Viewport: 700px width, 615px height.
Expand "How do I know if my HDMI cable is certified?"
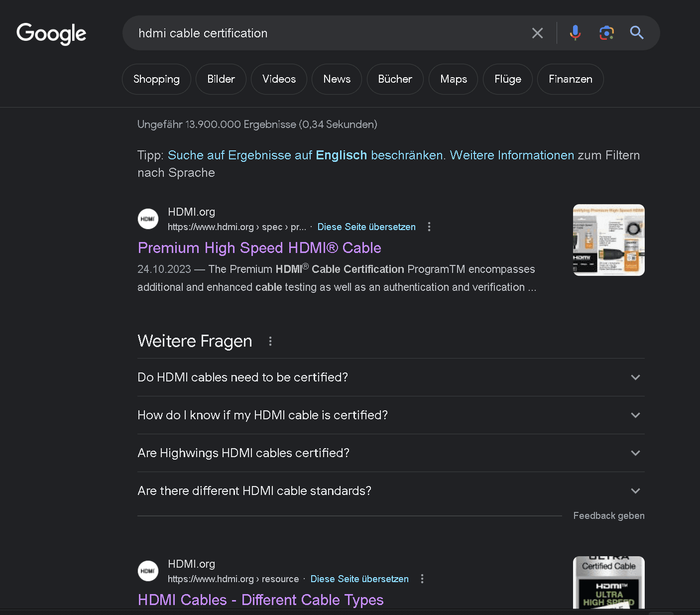pos(635,415)
